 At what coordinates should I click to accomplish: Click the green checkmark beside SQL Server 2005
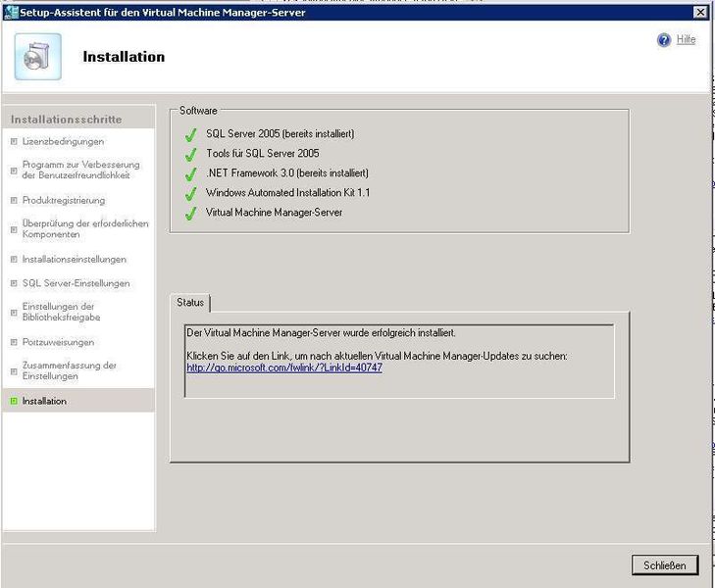pos(190,134)
